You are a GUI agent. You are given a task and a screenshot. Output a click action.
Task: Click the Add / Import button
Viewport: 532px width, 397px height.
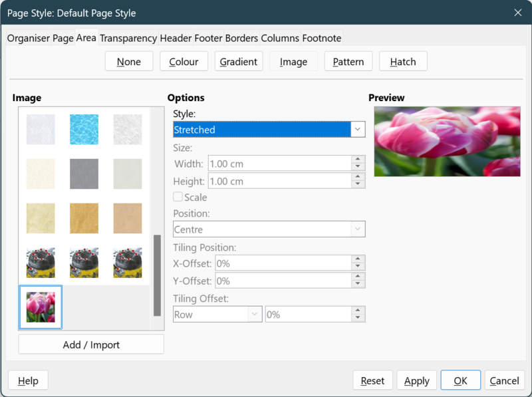point(91,344)
